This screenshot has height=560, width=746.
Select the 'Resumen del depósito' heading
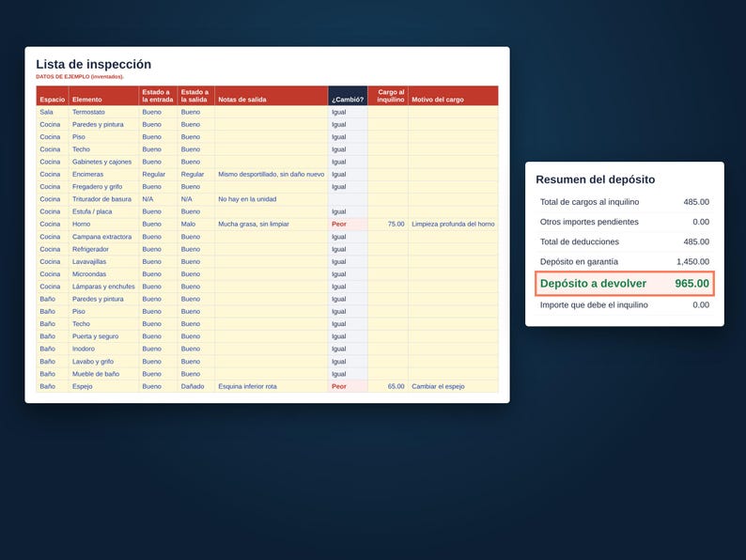(595, 179)
